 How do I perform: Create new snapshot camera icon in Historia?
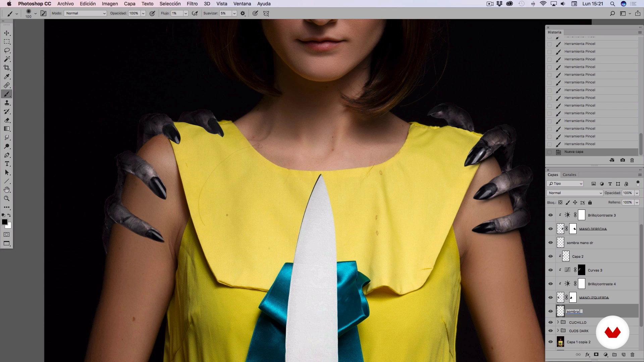tap(623, 160)
